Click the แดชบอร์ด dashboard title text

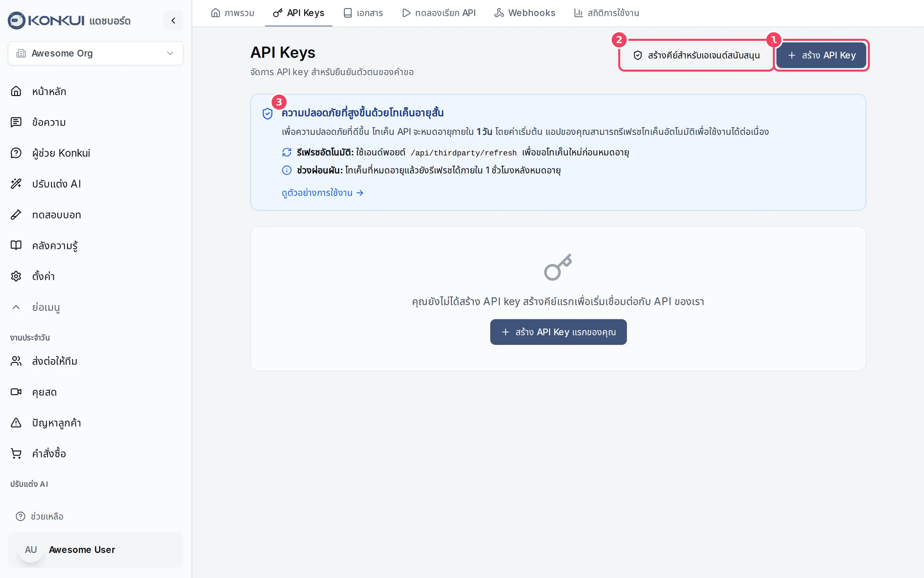(x=110, y=21)
